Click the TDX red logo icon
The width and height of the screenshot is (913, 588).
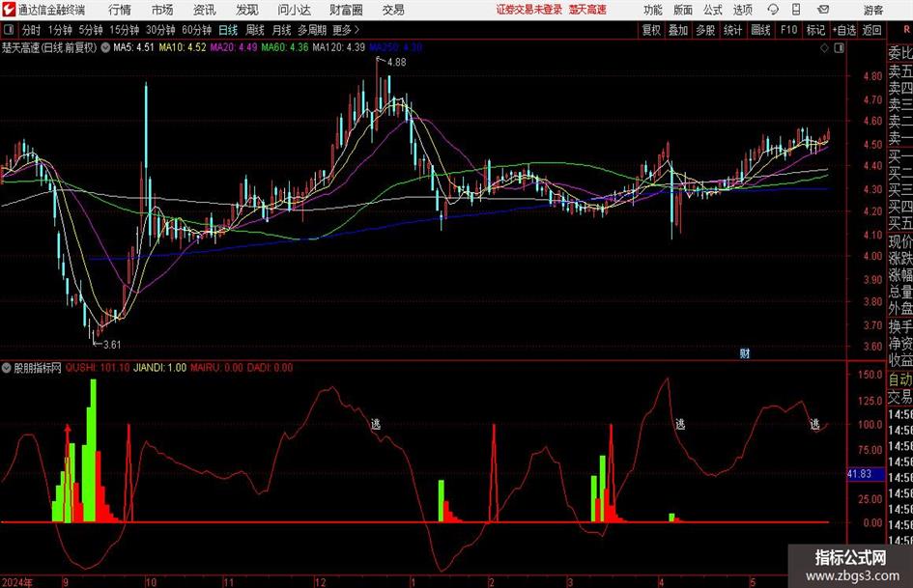pos(9,10)
